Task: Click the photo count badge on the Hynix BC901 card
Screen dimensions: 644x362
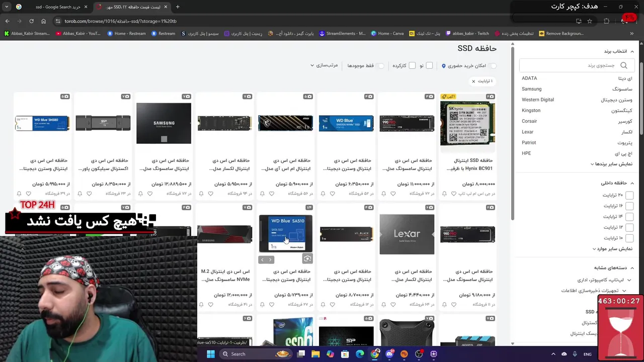Action: (x=491, y=97)
